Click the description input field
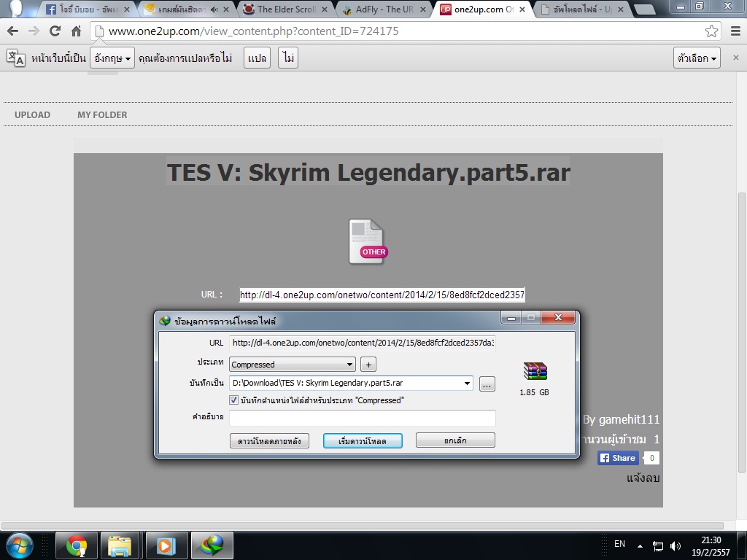The height and width of the screenshot is (560, 747). coord(363,418)
